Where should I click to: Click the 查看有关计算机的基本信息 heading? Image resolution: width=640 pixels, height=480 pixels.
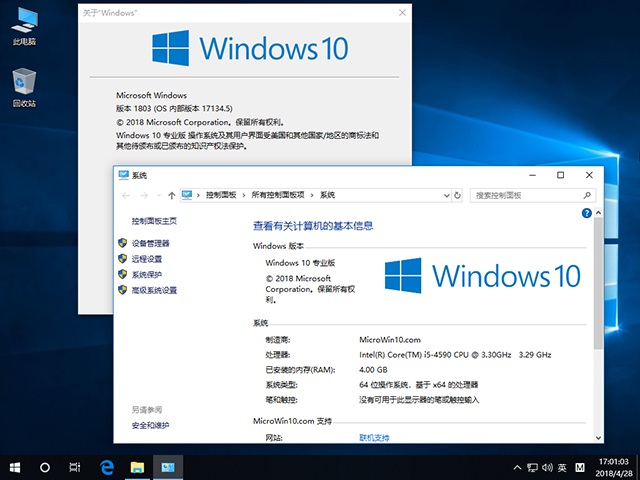coord(313,226)
